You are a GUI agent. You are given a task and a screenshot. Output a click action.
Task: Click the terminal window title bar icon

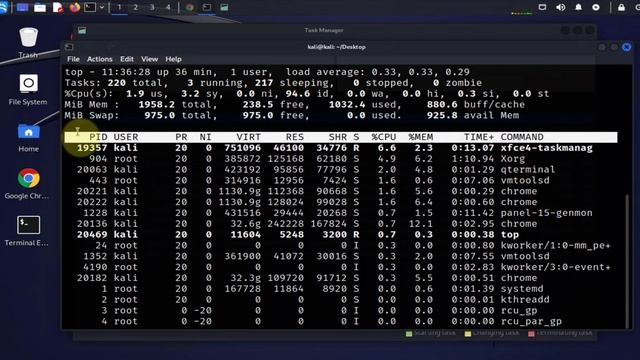(x=69, y=47)
